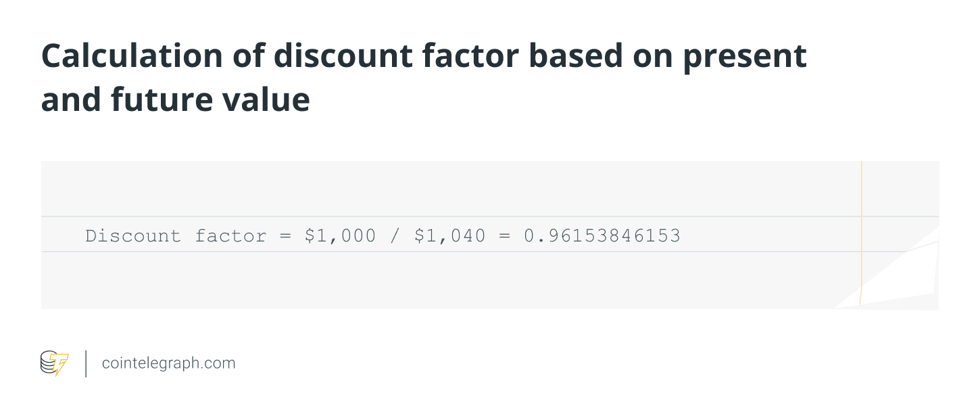
Task: Click the "and future value" heading line
Action: pyautogui.click(x=175, y=99)
